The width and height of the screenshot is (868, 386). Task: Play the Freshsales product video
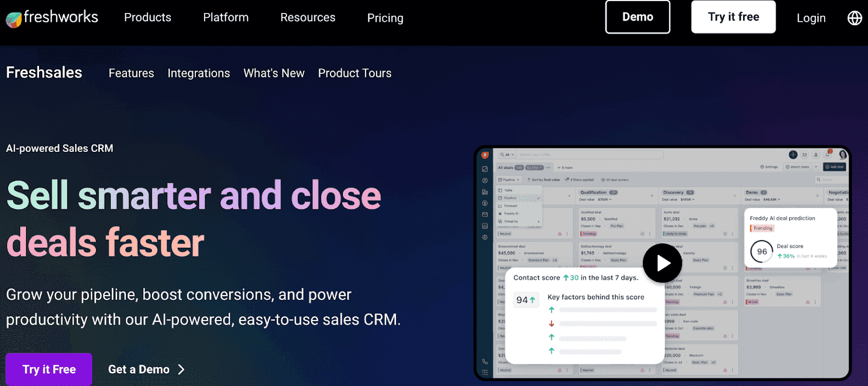(x=662, y=263)
